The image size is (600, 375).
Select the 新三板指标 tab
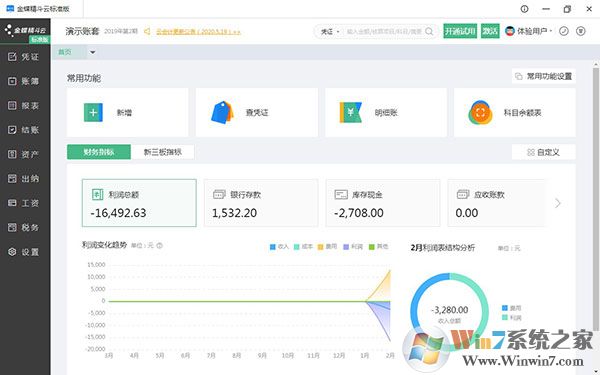(x=163, y=152)
